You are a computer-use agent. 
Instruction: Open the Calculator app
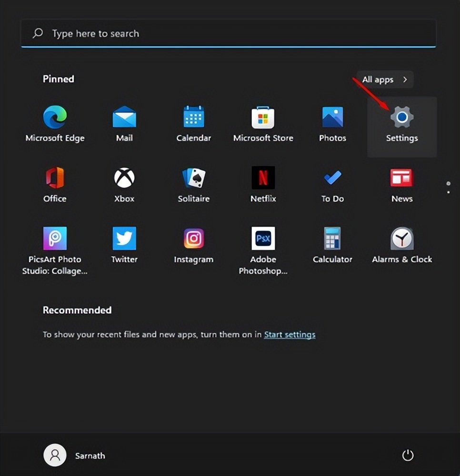click(332, 246)
